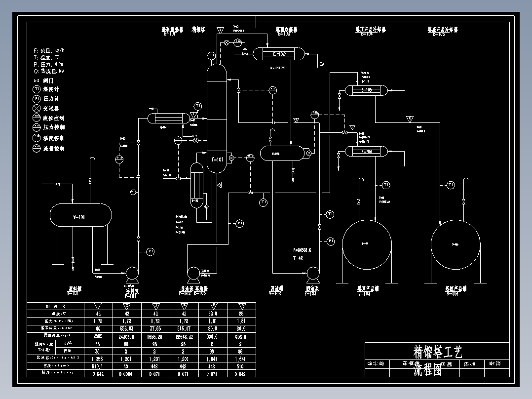
Task: Select the Q=12875 label under E-102
Action: [x=277, y=68]
